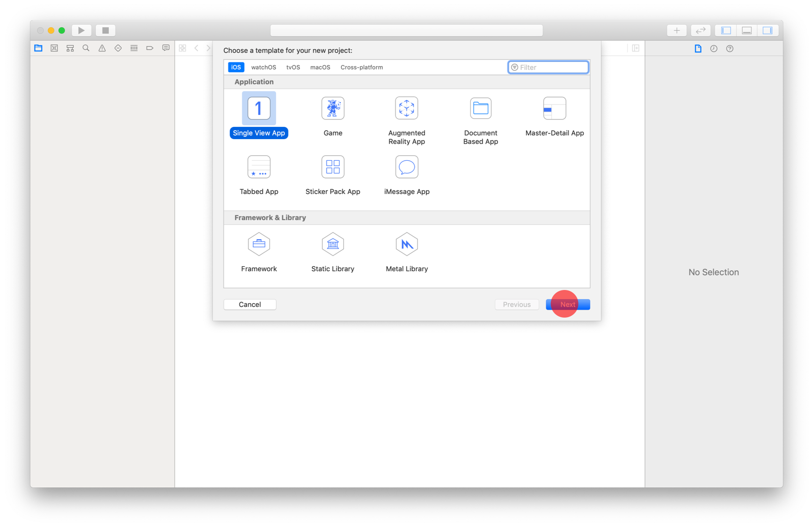Show the Issue navigator warning icon
The width and height of the screenshot is (812, 527).
(102, 48)
